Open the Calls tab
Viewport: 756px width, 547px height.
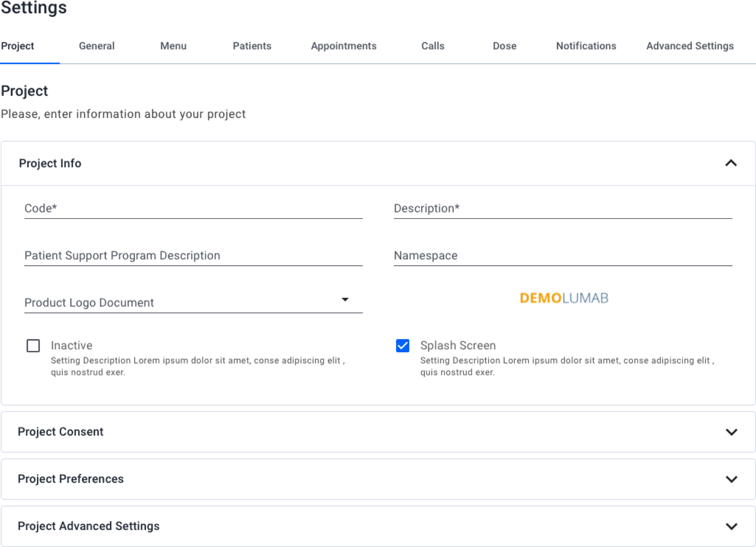pos(433,46)
